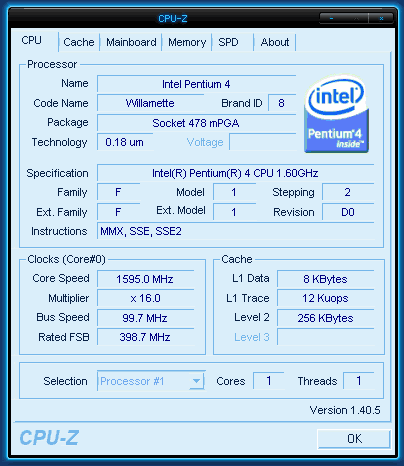Image resolution: width=404 pixels, height=466 pixels.
Task: Click the L1 Trace value 12 Kuops
Action: pyautogui.click(x=325, y=298)
